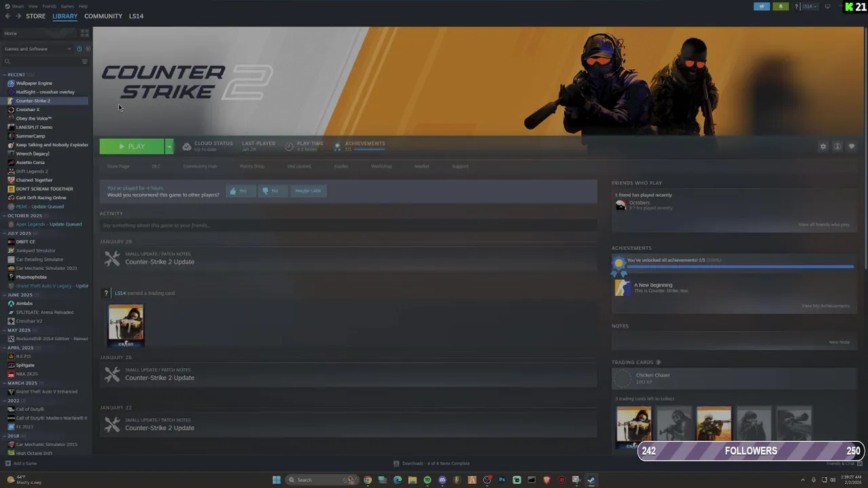This screenshot has height=488, width=868.
Task: Click the achievements progress bar in sidebar
Action: (740, 267)
